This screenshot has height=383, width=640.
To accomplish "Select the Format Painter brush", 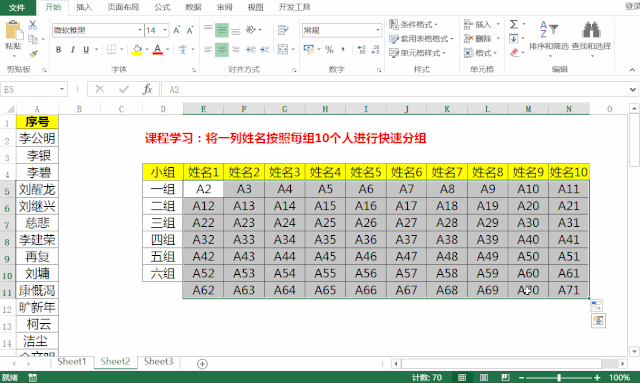I will point(33,53).
